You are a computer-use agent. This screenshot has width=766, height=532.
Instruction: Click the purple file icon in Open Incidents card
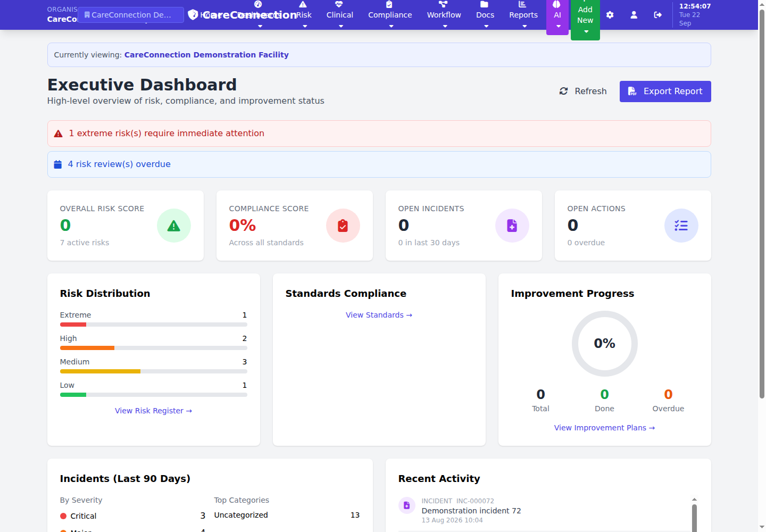click(x=512, y=226)
